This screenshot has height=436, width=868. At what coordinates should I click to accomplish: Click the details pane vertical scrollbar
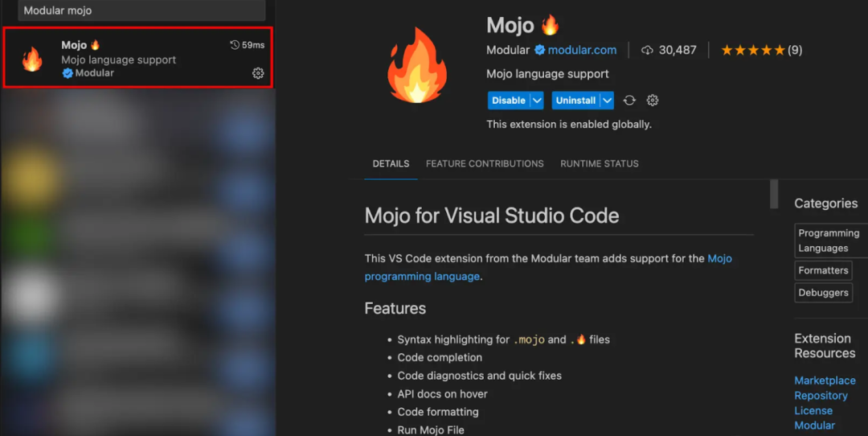click(x=774, y=194)
